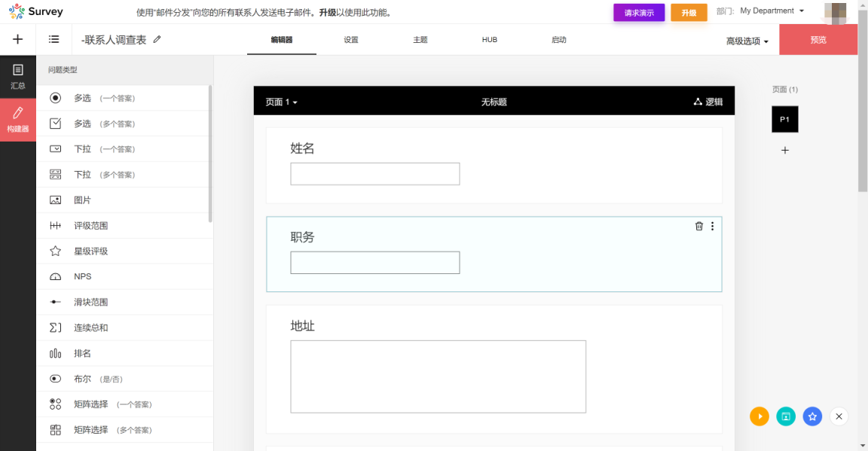The image size is (868, 451).
Task: Insert a 图片 image question
Action: pos(81,200)
